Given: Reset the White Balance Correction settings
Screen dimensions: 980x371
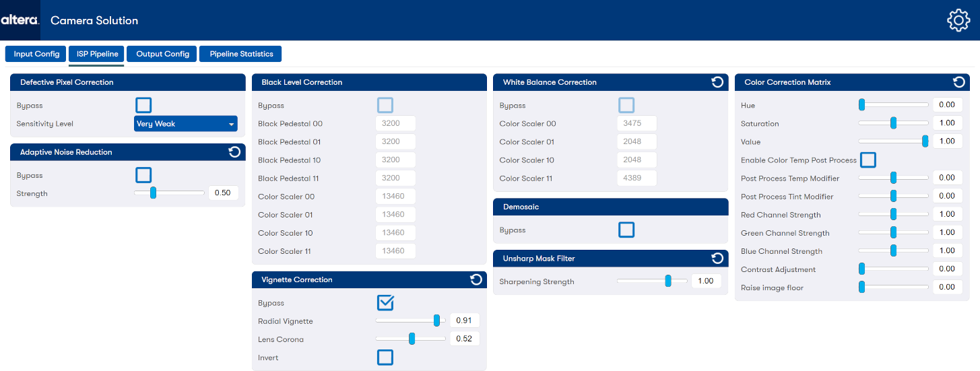Looking at the screenshot, I should [x=717, y=82].
